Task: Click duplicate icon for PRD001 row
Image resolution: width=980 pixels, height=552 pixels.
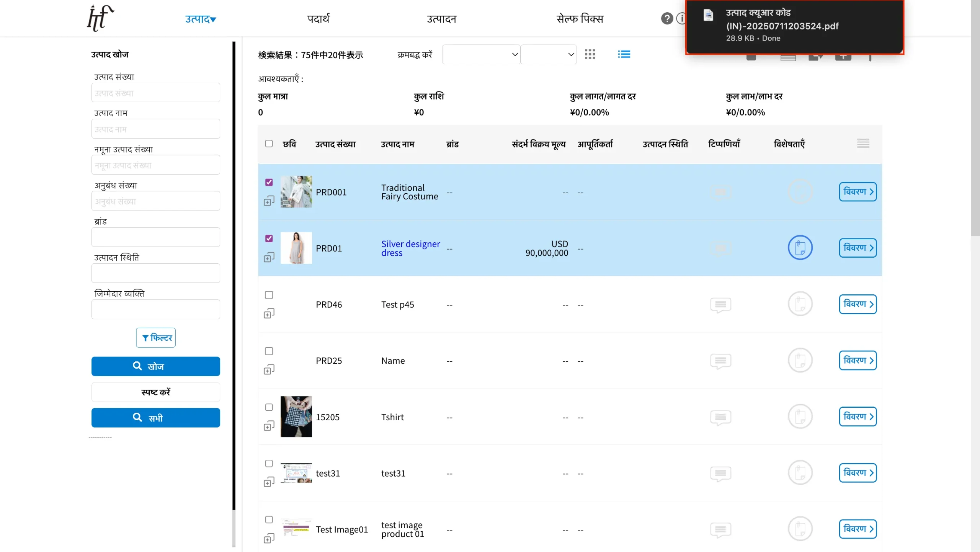Action: pyautogui.click(x=269, y=201)
